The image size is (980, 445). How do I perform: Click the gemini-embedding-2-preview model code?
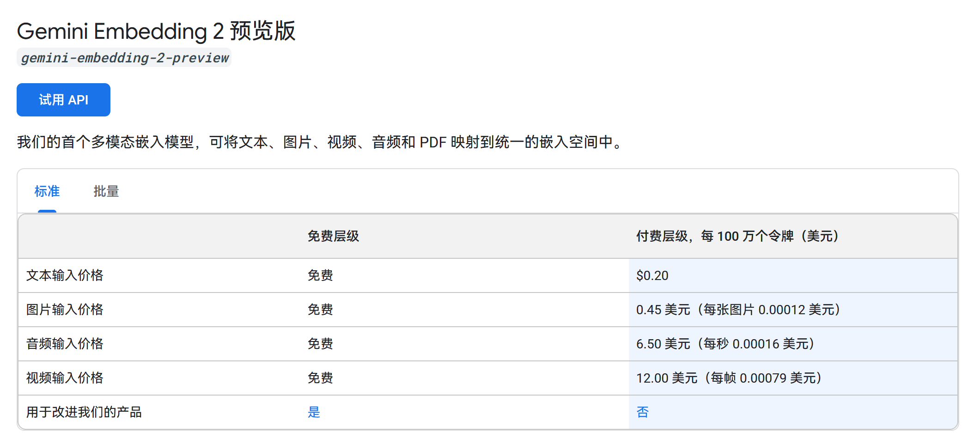coord(124,58)
